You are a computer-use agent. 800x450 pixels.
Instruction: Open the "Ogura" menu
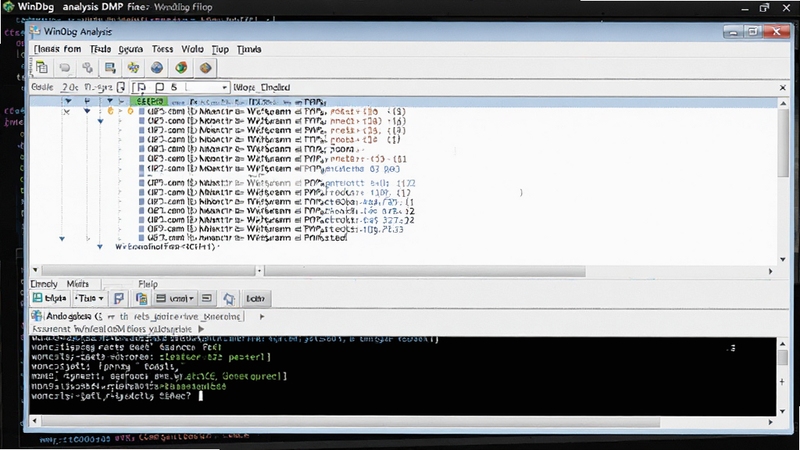(x=131, y=49)
